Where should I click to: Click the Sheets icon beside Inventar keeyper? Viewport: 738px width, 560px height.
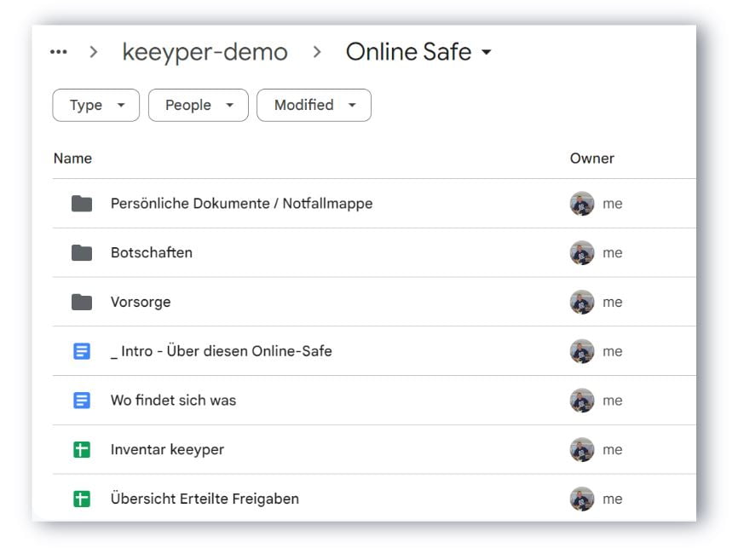click(82, 450)
